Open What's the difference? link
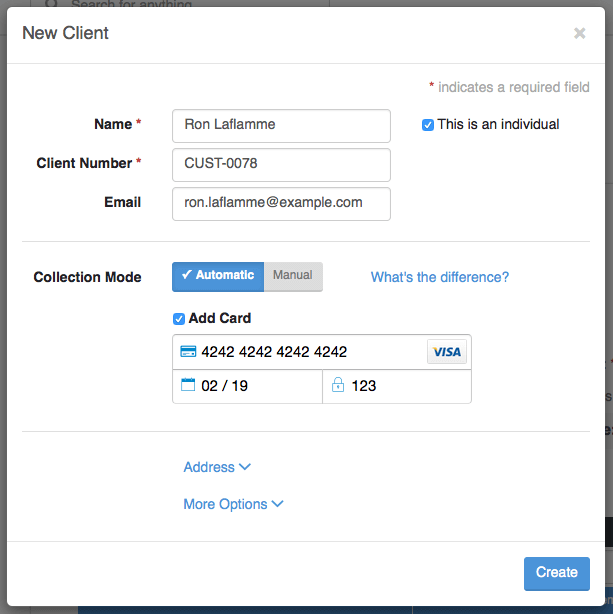Viewport: 613px width, 614px height. point(440,277)
